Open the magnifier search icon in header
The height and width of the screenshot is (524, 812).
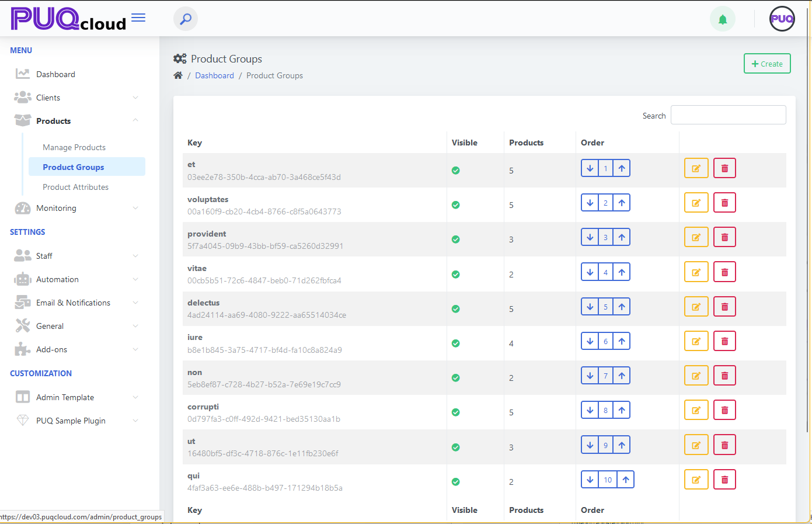(186, 19)
